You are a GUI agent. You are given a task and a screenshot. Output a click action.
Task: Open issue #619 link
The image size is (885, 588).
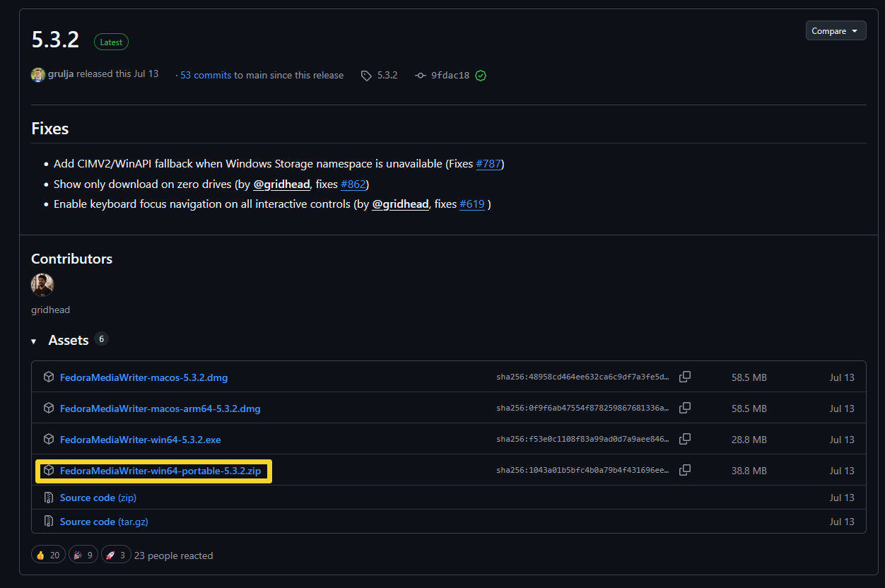coord(472,204)
